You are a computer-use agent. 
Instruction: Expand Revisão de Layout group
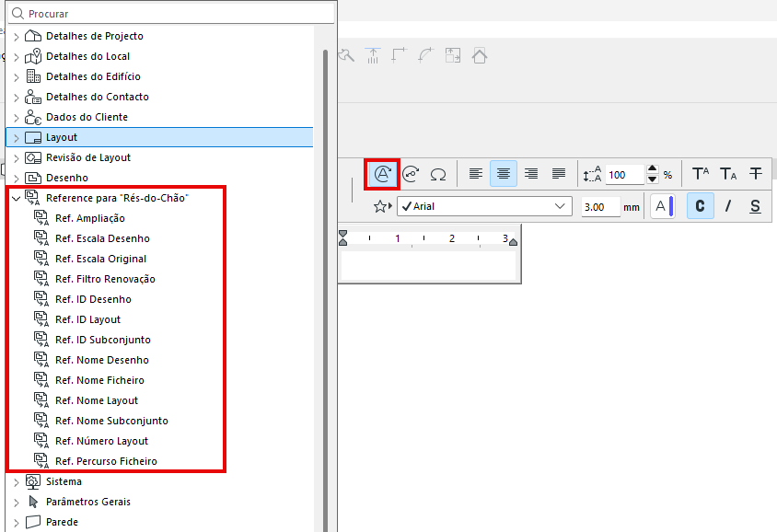[17, 158]
